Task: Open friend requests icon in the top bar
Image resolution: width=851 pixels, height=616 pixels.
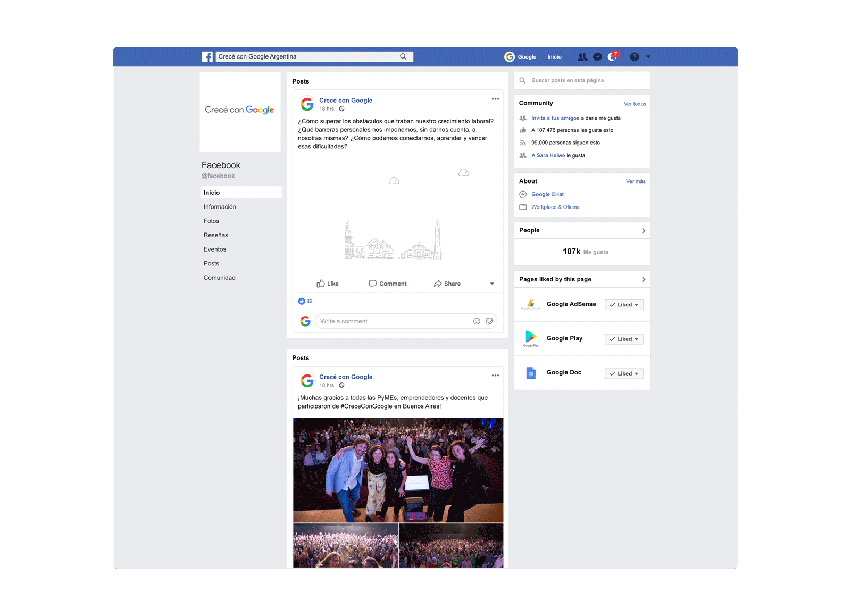Action: (583, 57)
